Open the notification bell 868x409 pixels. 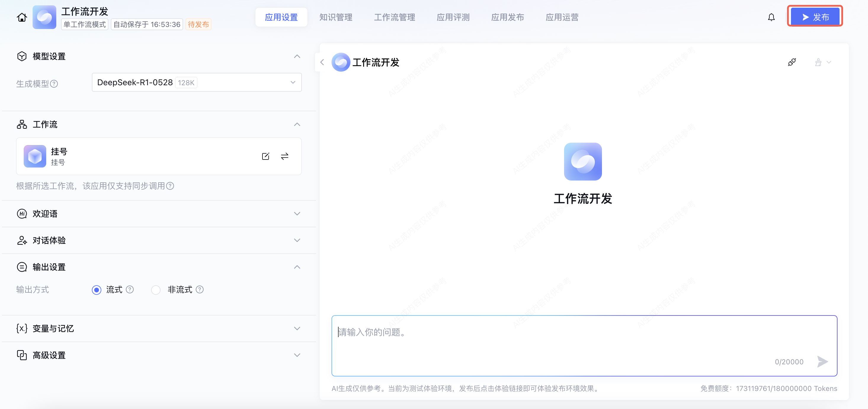pyautogui.click(x=771, y=17)
